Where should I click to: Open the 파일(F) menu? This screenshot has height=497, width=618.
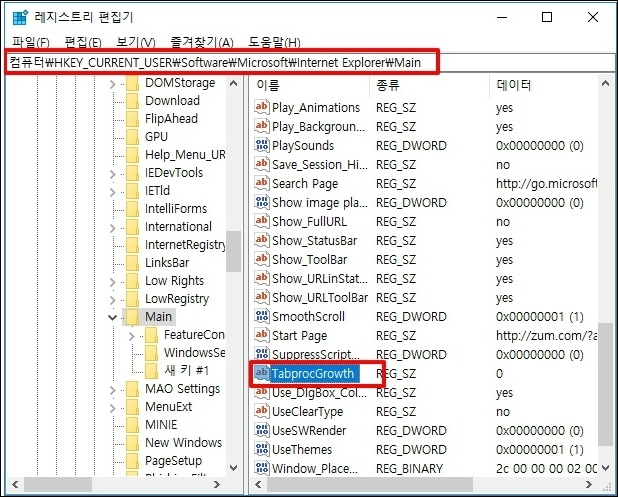(x=30, y=42)
